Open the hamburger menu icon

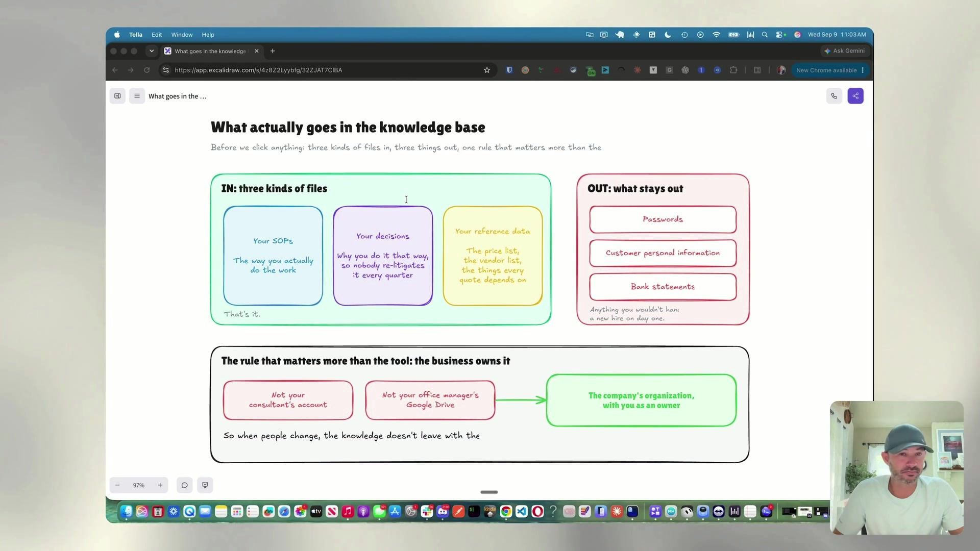coord(137,96)
